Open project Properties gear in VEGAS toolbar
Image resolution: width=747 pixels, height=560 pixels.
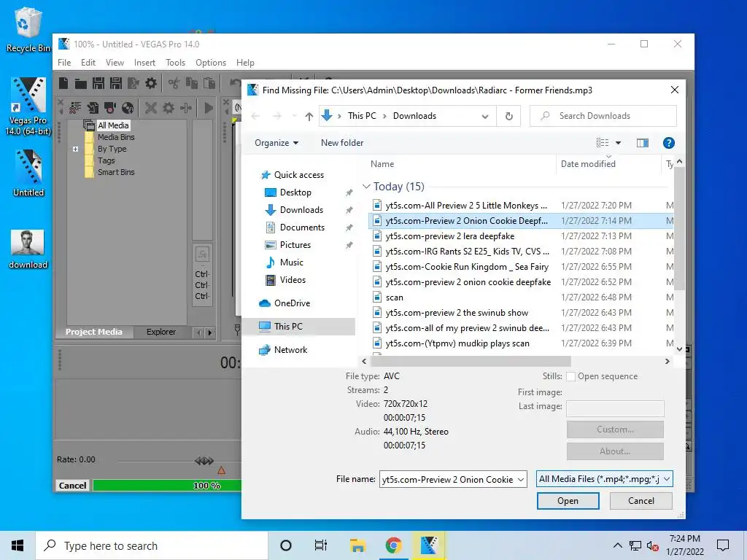[x=151, y=83]
